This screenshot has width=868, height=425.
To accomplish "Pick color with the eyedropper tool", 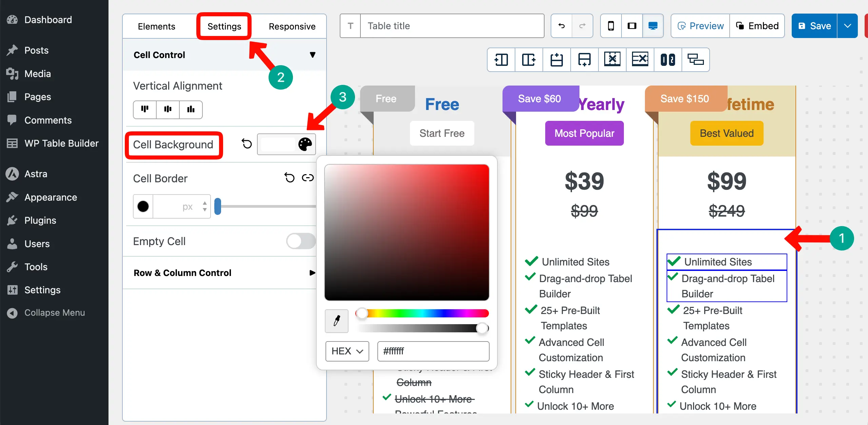I will [336, 321].
